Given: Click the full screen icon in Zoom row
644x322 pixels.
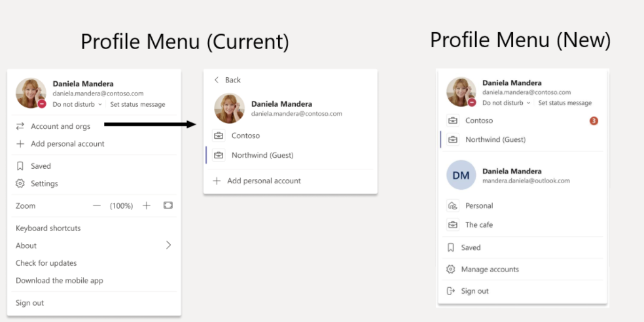Looking at the screenshot, I should pos(168,206).
